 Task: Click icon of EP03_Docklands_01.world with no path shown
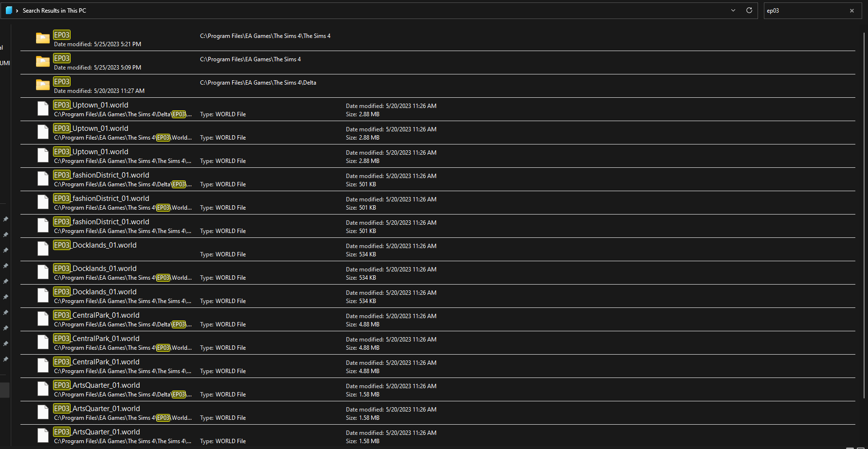[43, 249]
